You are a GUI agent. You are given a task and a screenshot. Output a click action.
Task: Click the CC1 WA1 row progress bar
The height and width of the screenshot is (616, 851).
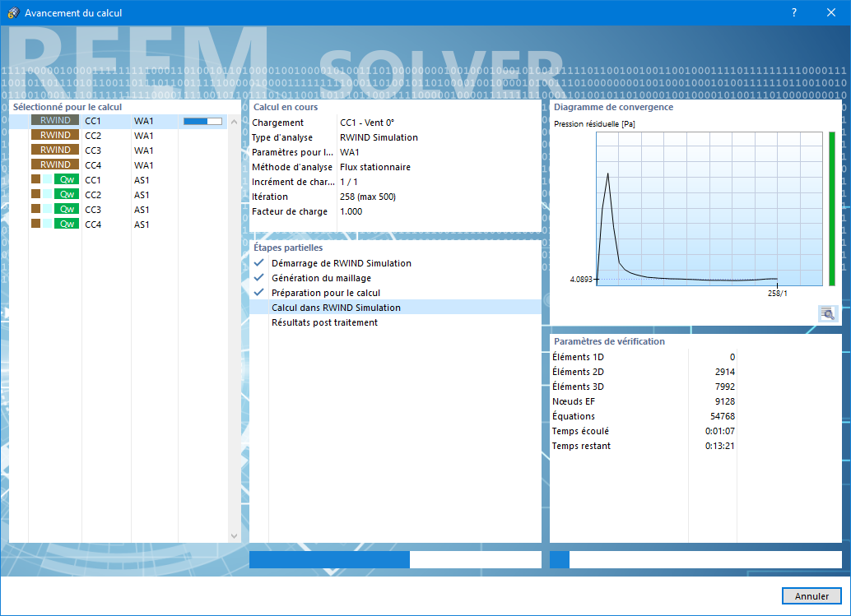[202, 121]
